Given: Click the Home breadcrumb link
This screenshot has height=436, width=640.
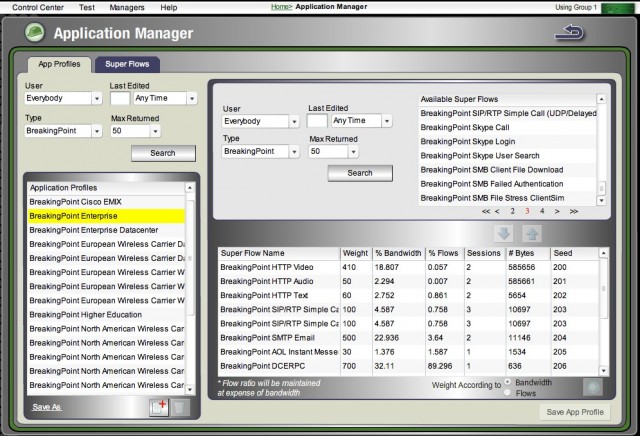Looking at the screenshot, I should (281, 7).
